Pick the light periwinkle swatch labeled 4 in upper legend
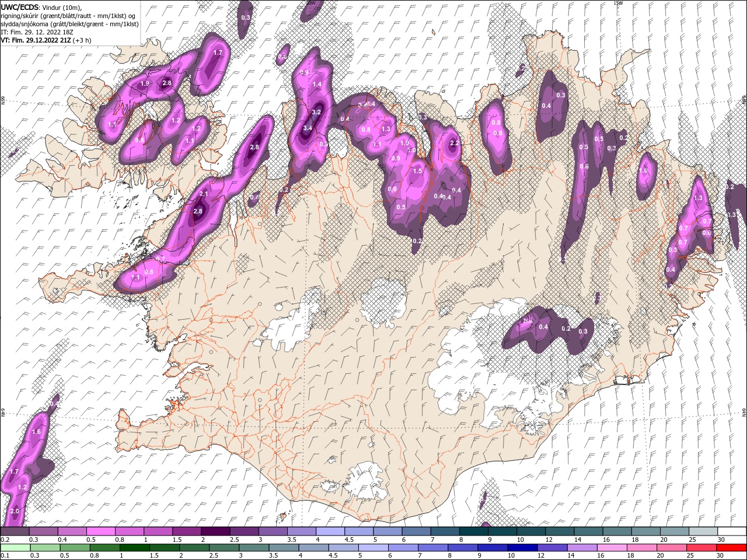Image resolution: width=747 pixels, height=560 pixels. (x=330, y=531)
